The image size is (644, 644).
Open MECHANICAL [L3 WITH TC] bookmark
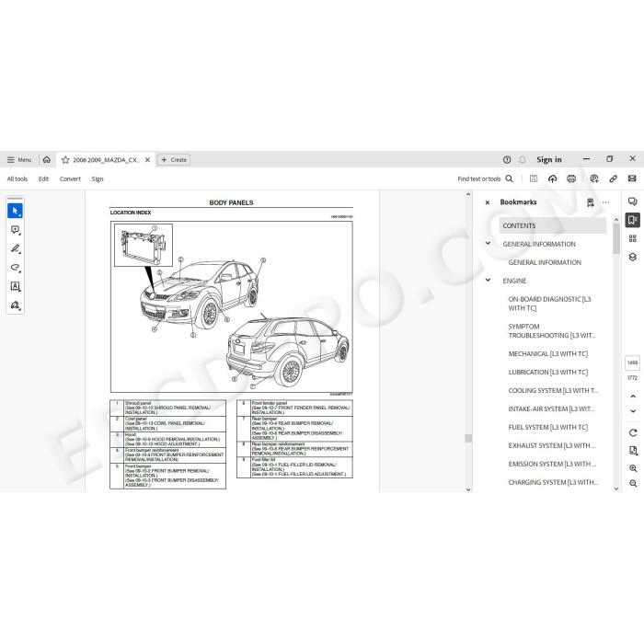(x=548, y=354)
